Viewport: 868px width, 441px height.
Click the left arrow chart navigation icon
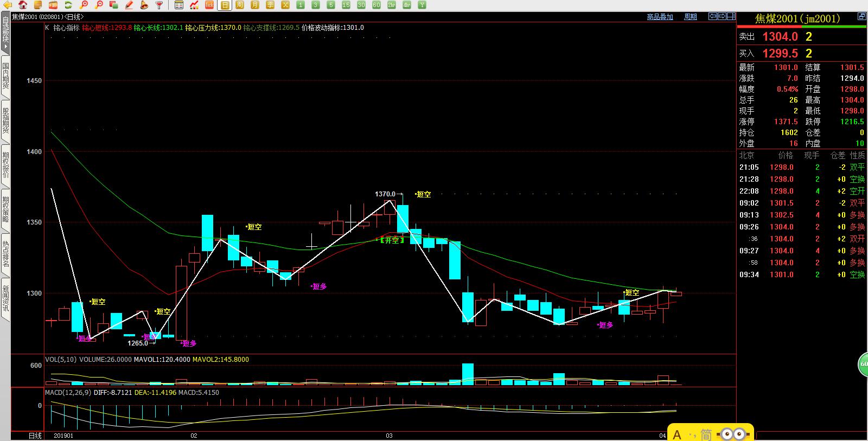click(713, 17)
